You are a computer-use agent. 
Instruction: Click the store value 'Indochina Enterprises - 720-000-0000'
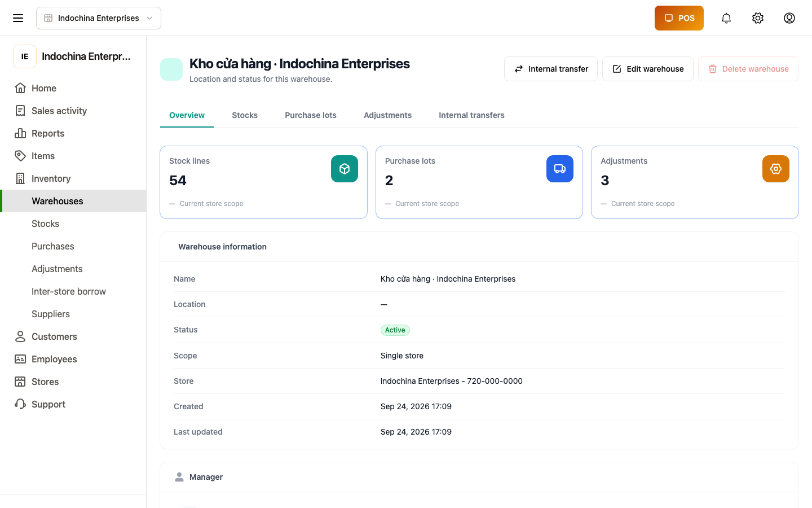pos(452,381)
